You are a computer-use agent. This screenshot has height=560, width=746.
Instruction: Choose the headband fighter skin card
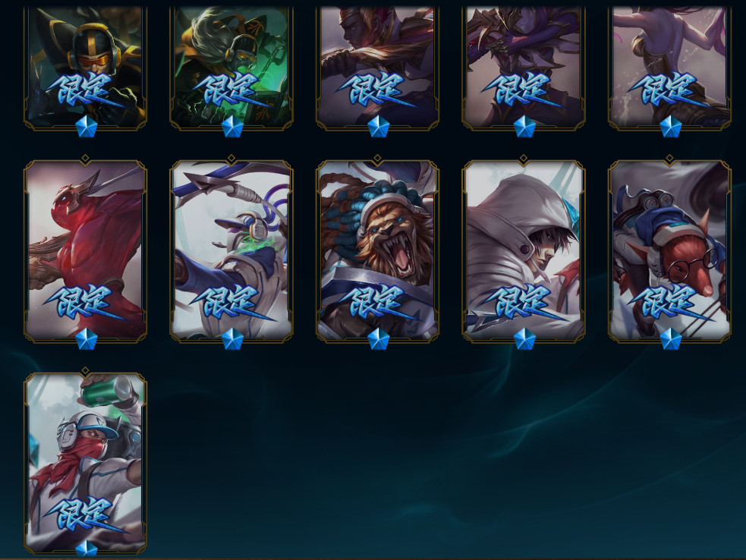point(377,68)
